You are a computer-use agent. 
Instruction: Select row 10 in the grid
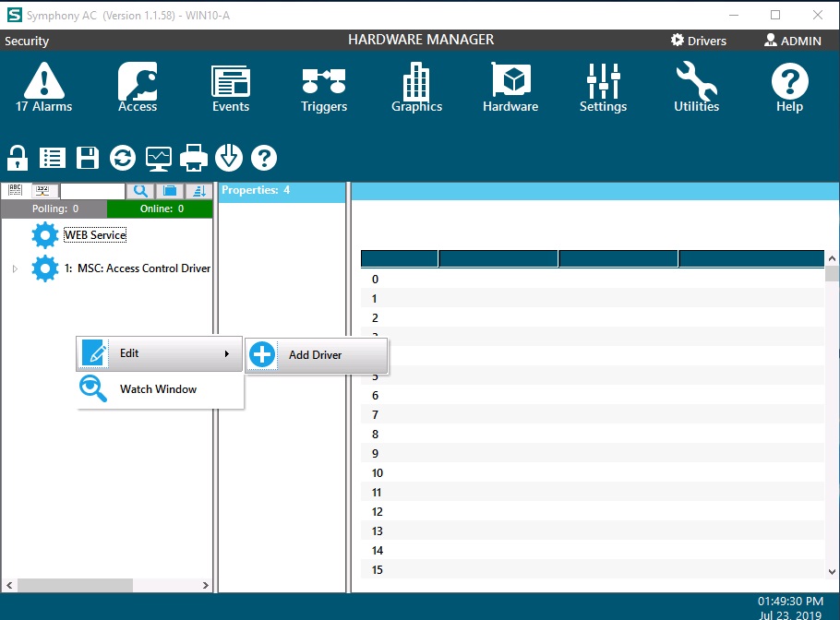[x=593, y=472]
